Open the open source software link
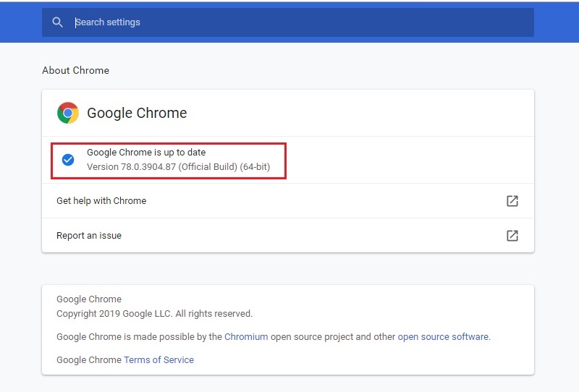This screenshot has width=579, height=392. click(x=443, y=336)
